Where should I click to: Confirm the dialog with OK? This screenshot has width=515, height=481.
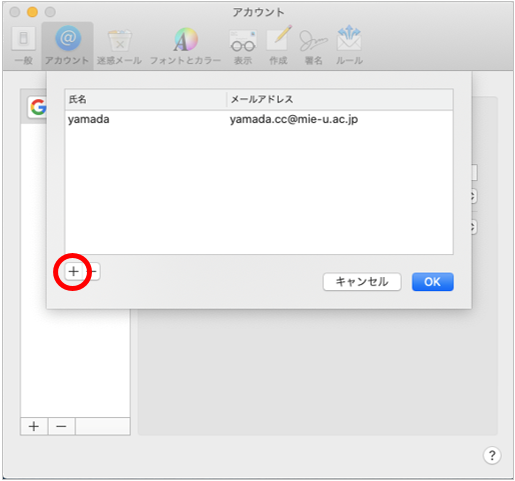[433, 282]
